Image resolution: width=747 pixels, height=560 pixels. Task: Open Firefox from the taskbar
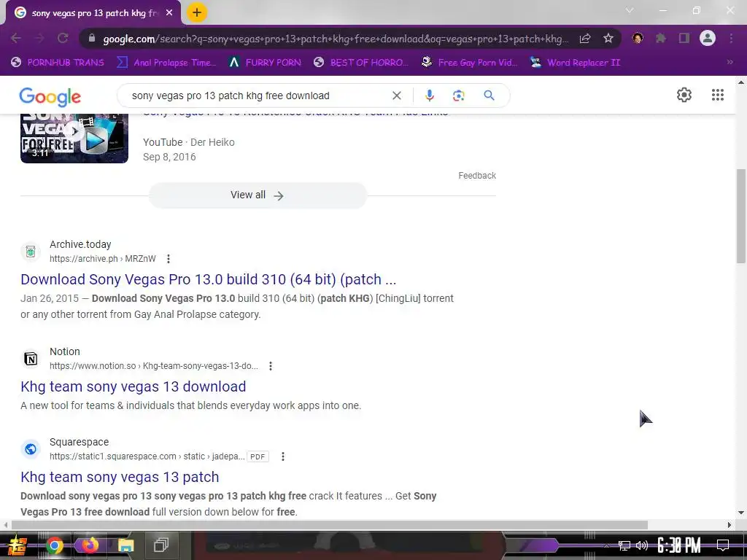(x=90, y=545)
